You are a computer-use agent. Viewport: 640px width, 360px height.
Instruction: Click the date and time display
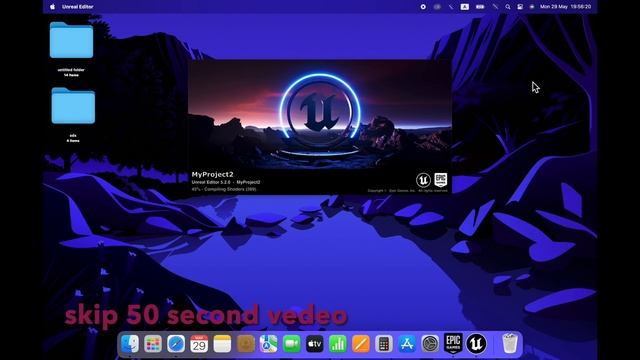tap(565, 7)
